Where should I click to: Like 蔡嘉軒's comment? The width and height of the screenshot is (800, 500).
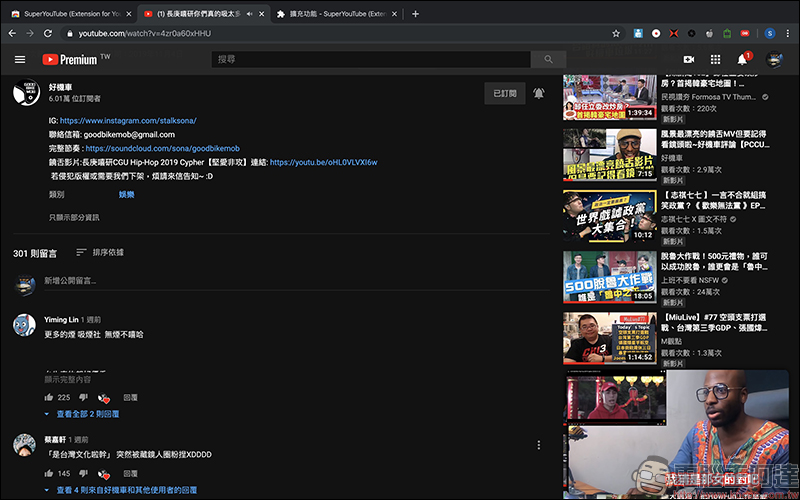click(x=49, y=473)
